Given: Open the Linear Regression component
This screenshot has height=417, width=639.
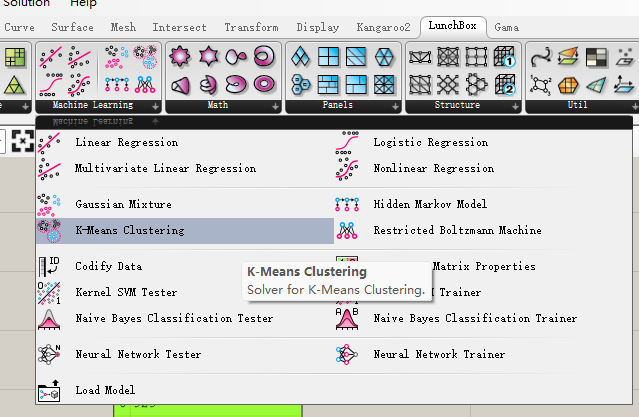Looking at the screenshot, I should click(185, 142).
